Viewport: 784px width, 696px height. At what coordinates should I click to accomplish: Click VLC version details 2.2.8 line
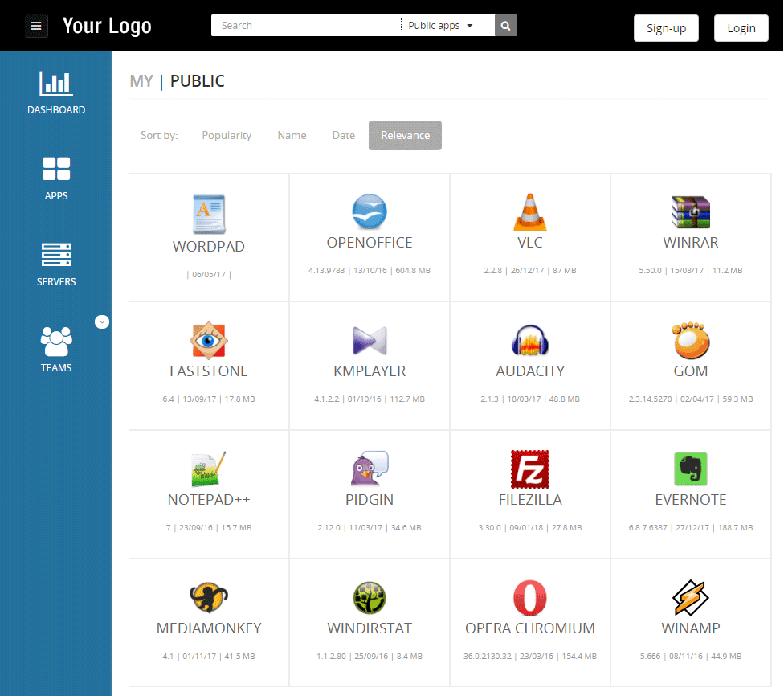click(x=530, y=270)
